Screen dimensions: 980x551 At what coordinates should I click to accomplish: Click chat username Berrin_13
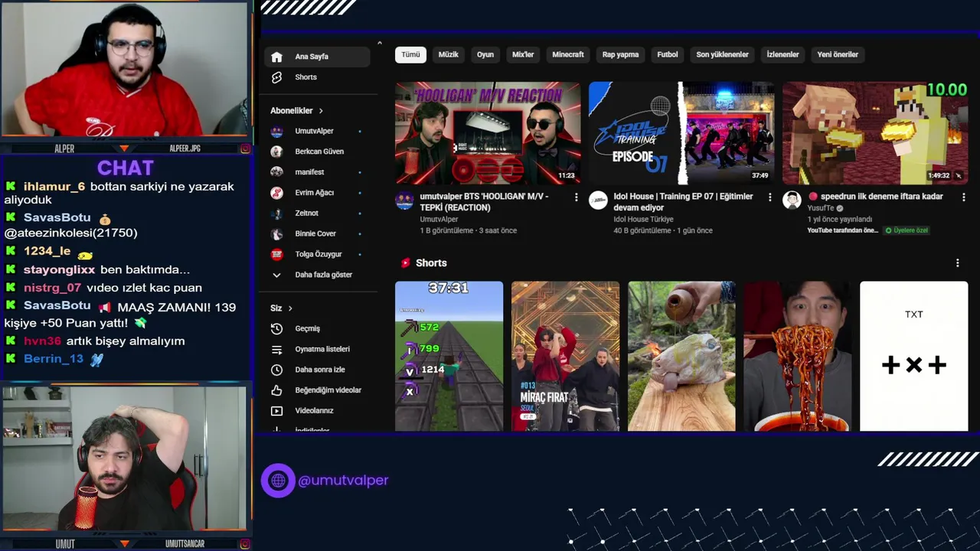(54, 359)
